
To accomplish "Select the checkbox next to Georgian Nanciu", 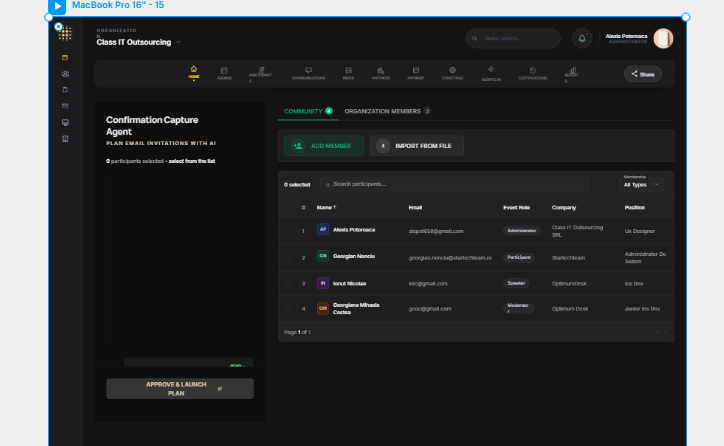I will [x=287, y=257].
